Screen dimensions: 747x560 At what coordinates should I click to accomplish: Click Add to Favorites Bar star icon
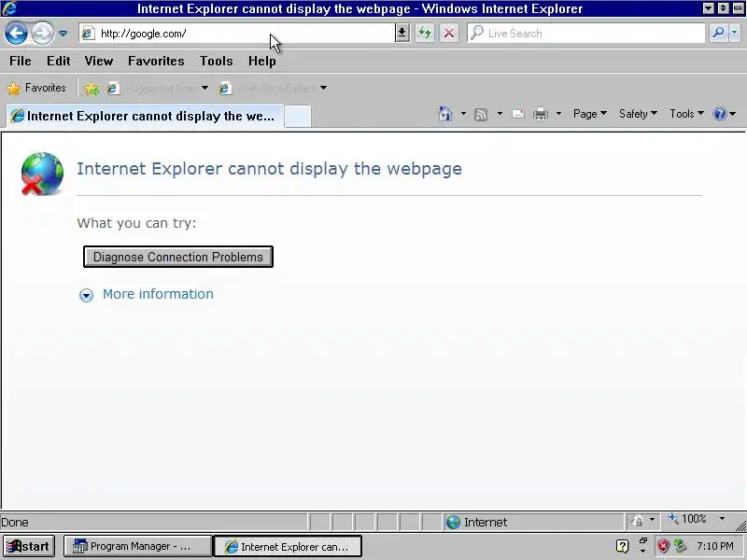point(91,88)
